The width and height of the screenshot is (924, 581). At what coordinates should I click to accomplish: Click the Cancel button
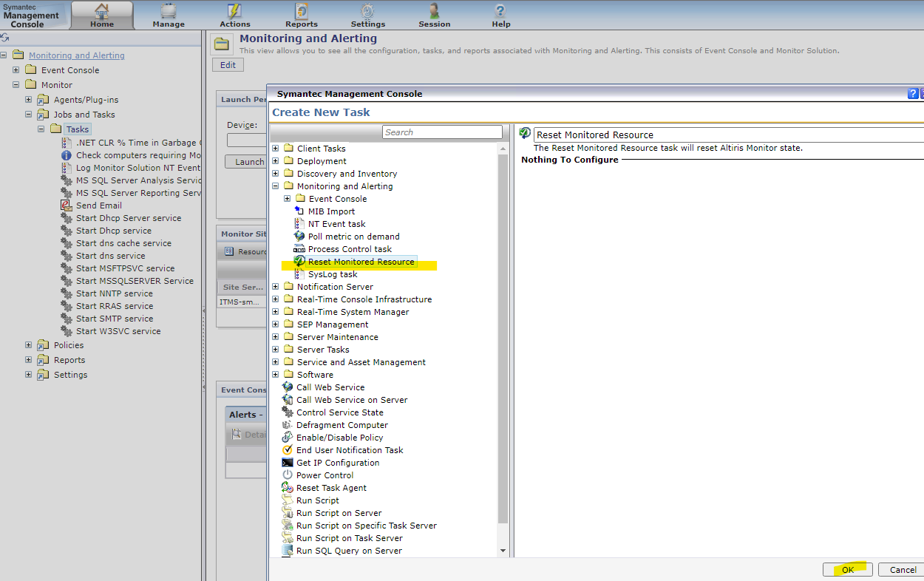point(903,570)
